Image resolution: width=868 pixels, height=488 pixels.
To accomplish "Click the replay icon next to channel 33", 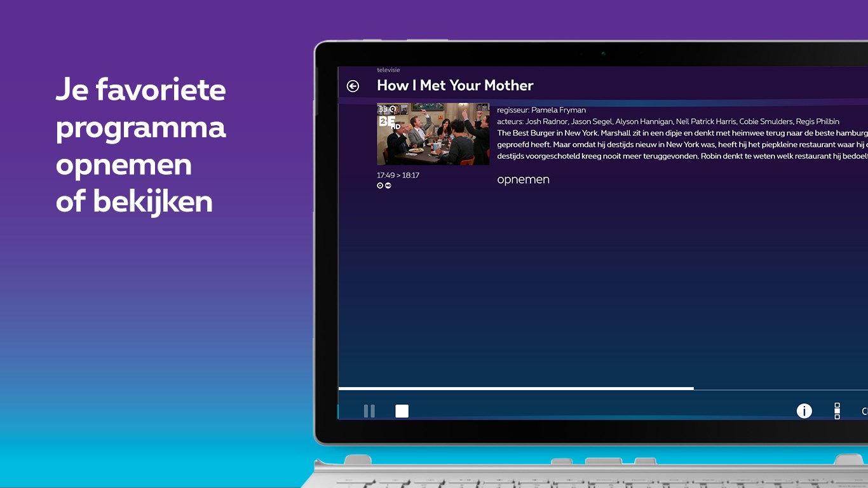I will (x=393, y=109).
